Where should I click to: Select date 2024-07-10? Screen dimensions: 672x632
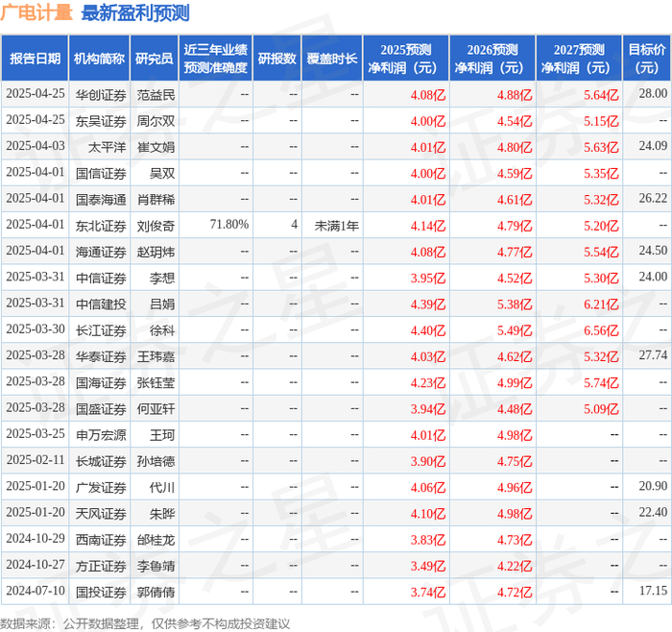(36, 591)
